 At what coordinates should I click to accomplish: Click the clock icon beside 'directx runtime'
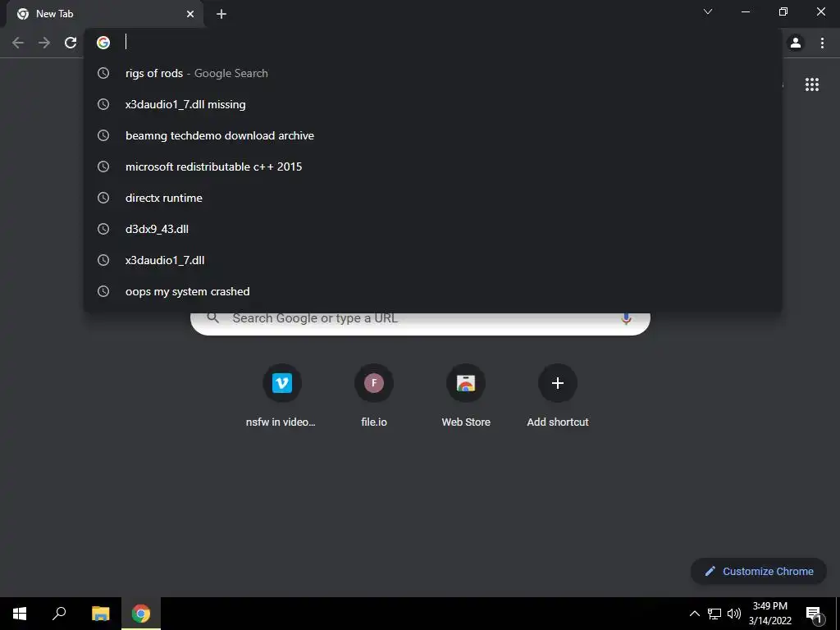click(103, 198)
